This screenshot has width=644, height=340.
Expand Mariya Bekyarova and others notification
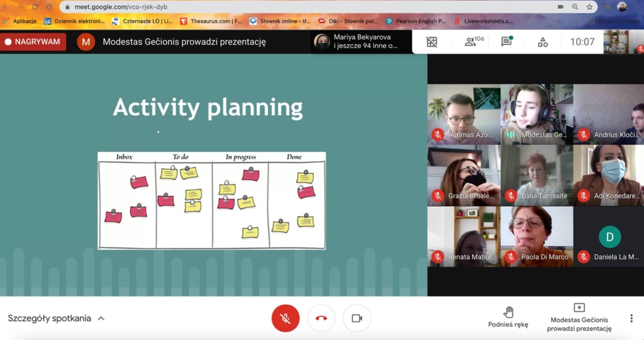(x=356, y=42)
